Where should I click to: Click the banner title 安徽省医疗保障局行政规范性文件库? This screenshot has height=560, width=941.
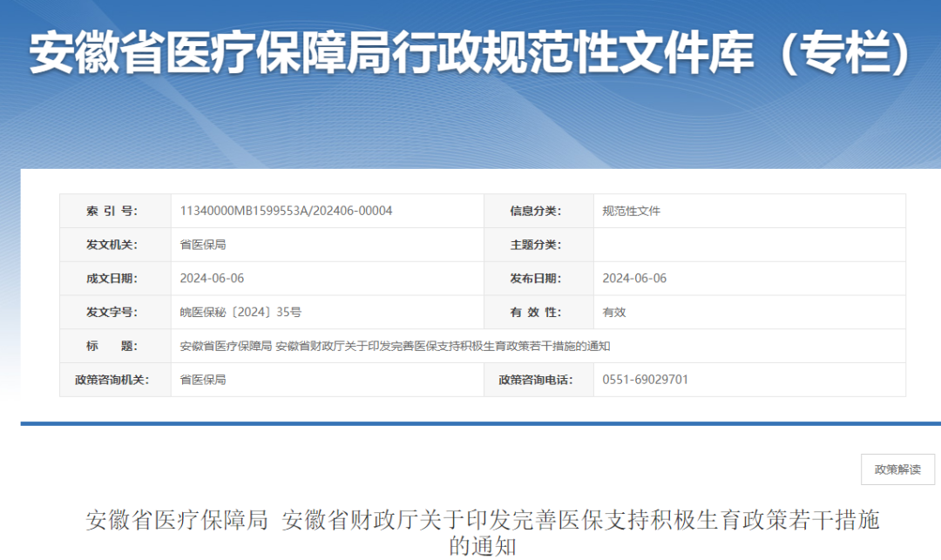coord(470,53)
